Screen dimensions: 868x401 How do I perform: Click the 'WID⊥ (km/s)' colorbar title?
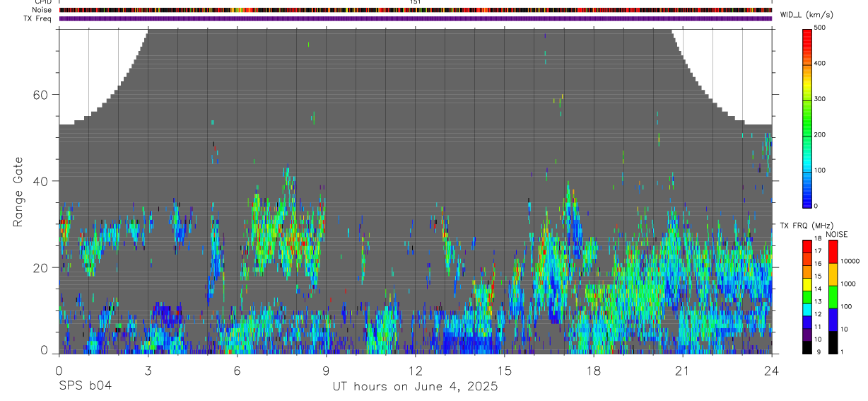pyautogui.click(x=807, y=15)
